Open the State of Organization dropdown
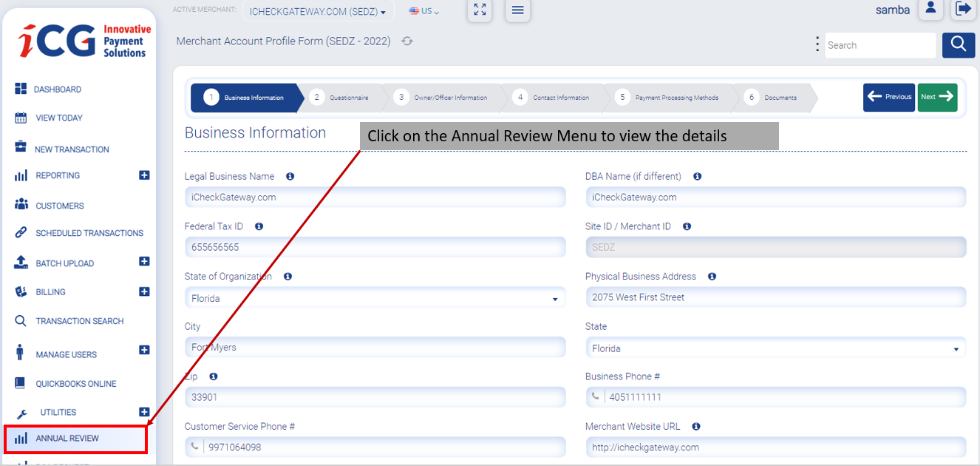Screen dimensions: 980x466 tap(375, 298)
